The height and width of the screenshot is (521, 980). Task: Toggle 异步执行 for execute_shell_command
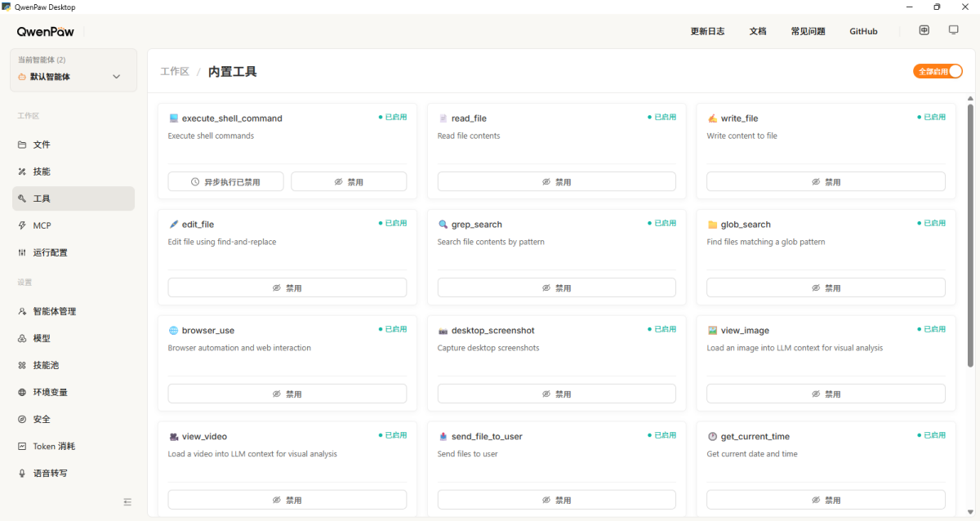(x=225, y=181)
